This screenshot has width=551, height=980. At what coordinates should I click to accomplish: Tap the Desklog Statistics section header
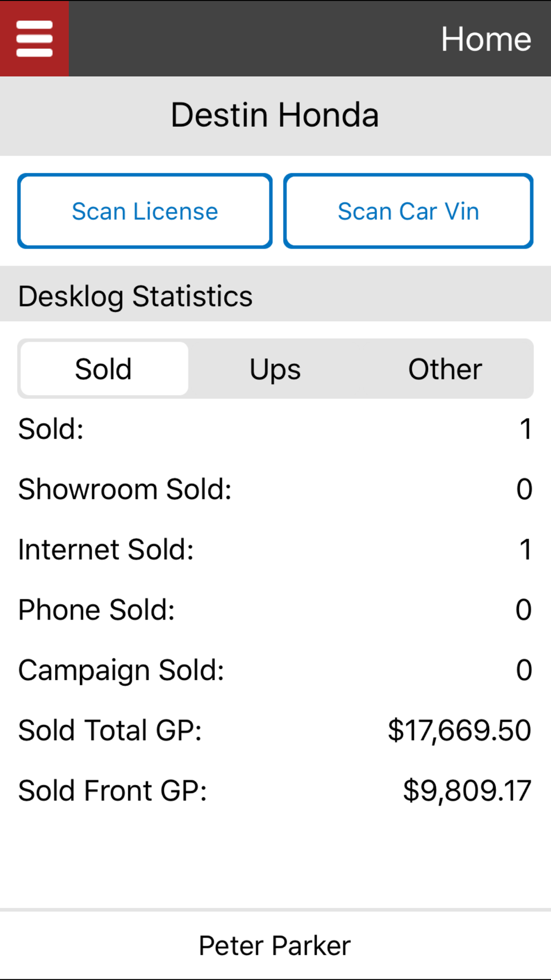(136, 296)
